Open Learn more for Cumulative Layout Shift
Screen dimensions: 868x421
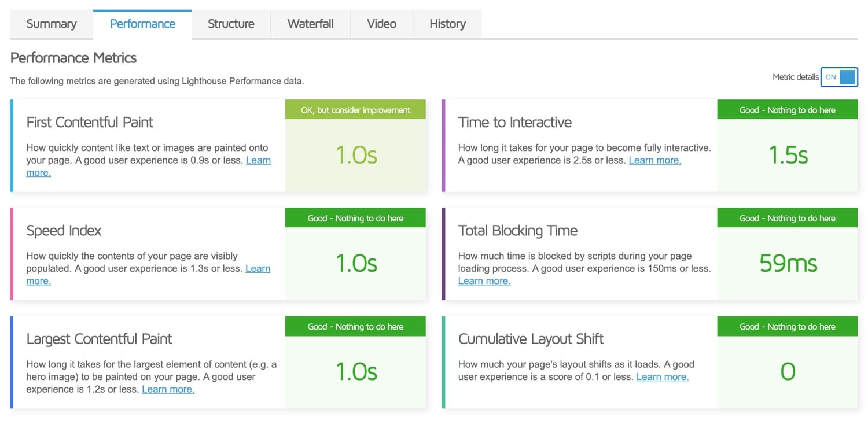(x=662, y=377)
